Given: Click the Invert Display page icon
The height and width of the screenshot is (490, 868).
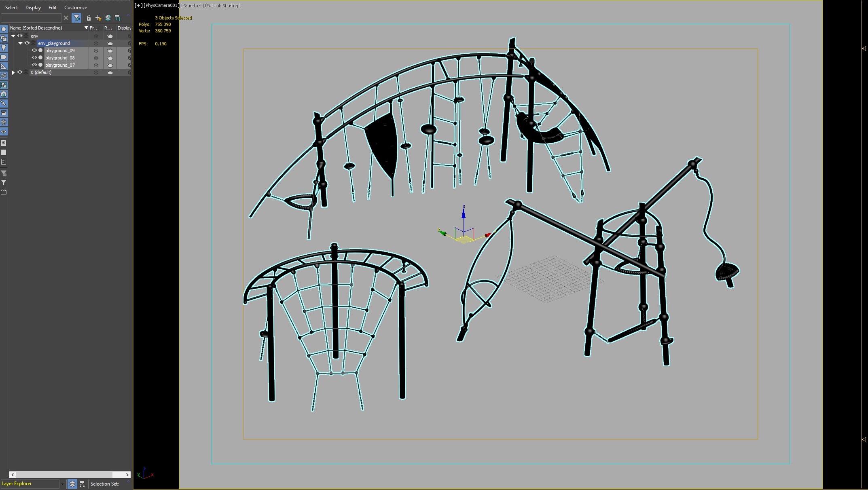Looking at the screenshot, I should (x=4, y=162).
